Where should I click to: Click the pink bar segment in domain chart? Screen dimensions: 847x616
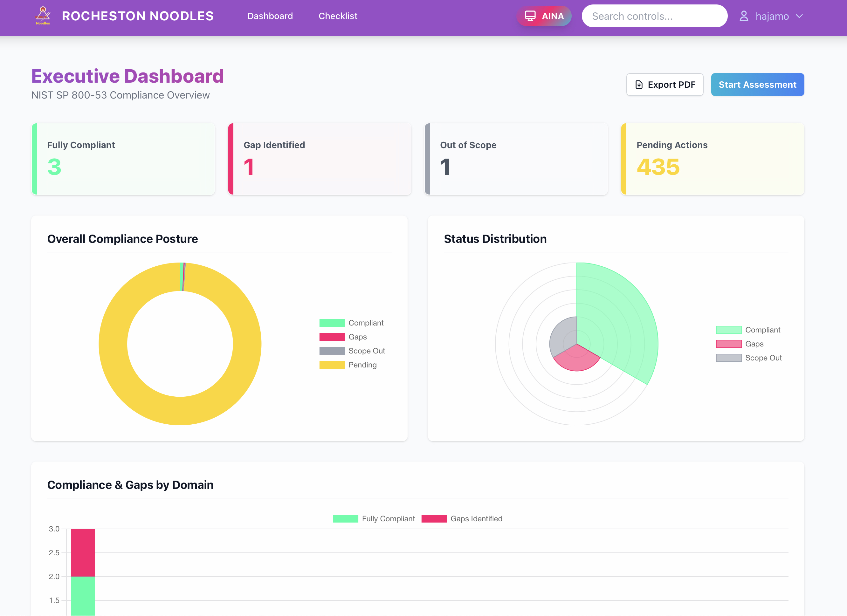(83, 552)
